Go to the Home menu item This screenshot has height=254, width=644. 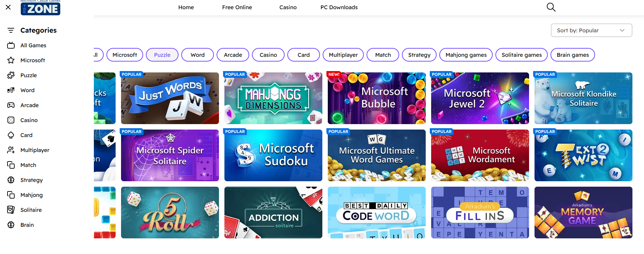(186, 7)
